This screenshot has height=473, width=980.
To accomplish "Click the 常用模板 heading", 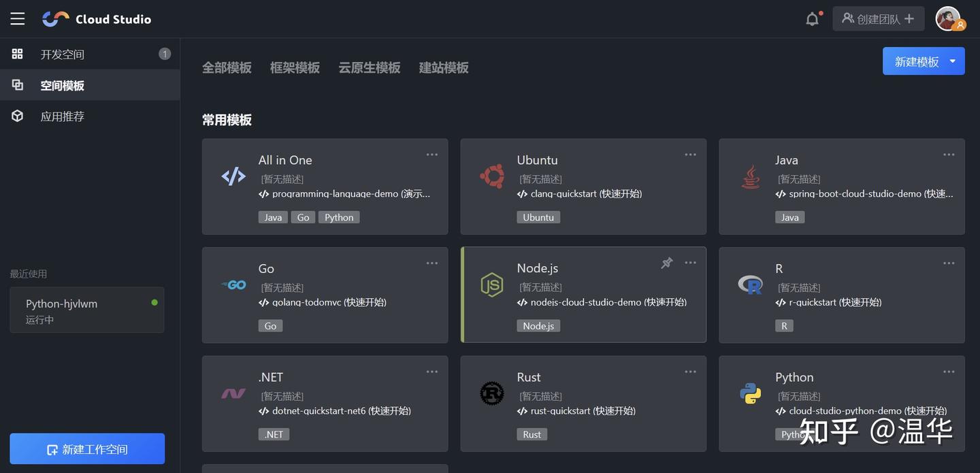I will tap(227, 120).
